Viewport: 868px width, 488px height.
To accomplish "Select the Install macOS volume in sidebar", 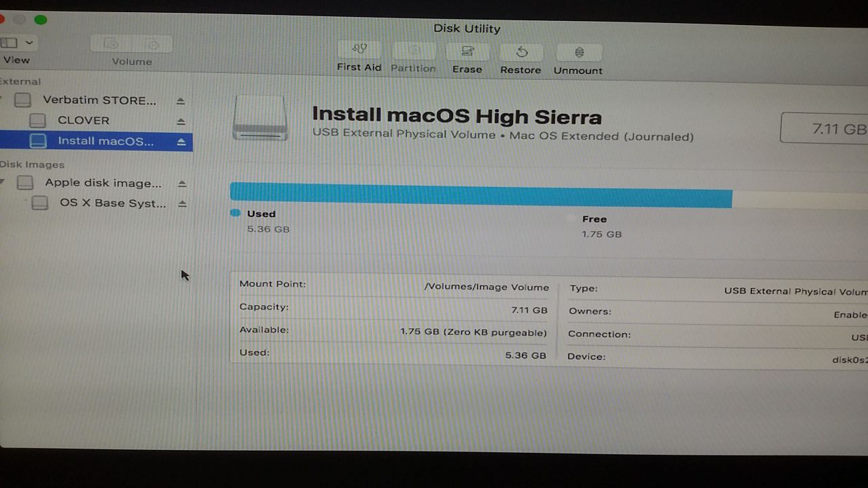I will [x=96, y=141].
